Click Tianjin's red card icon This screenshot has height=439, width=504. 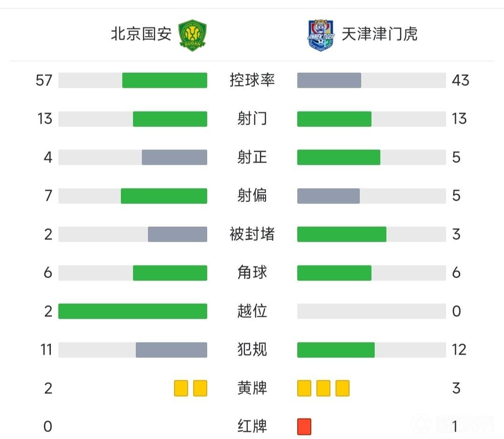coord(304,426)
